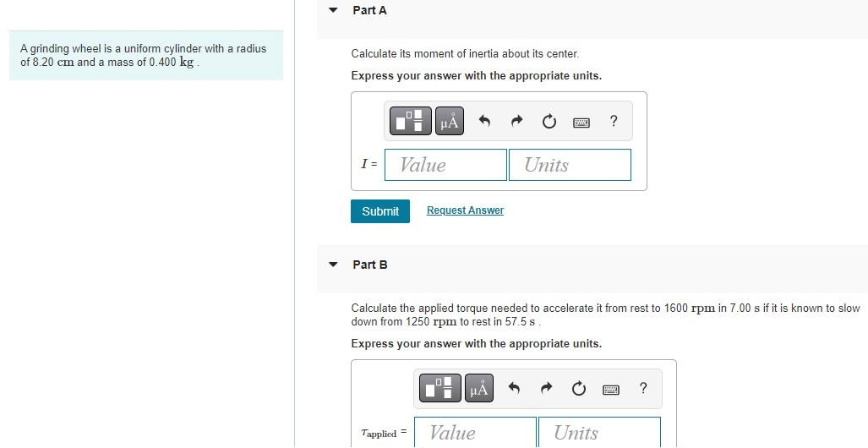Open help question mark in Part A
The image size is (868, 448).
point(614,121)
